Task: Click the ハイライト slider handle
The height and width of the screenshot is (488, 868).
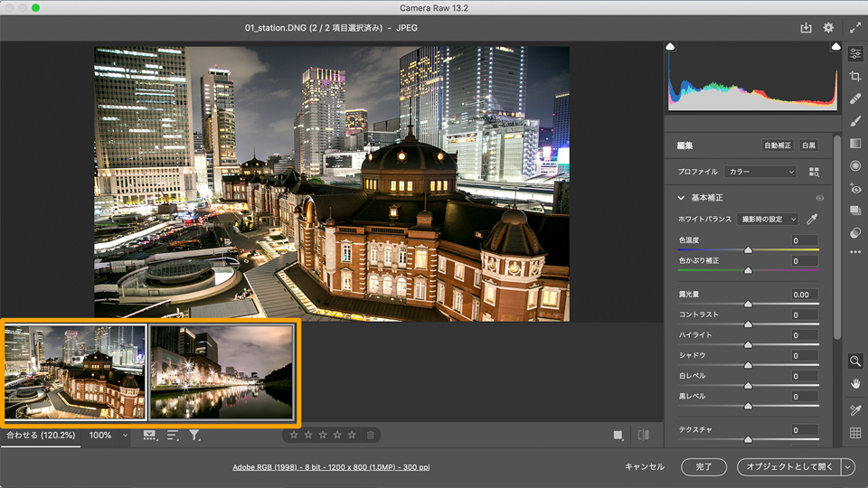Action: 748,344
